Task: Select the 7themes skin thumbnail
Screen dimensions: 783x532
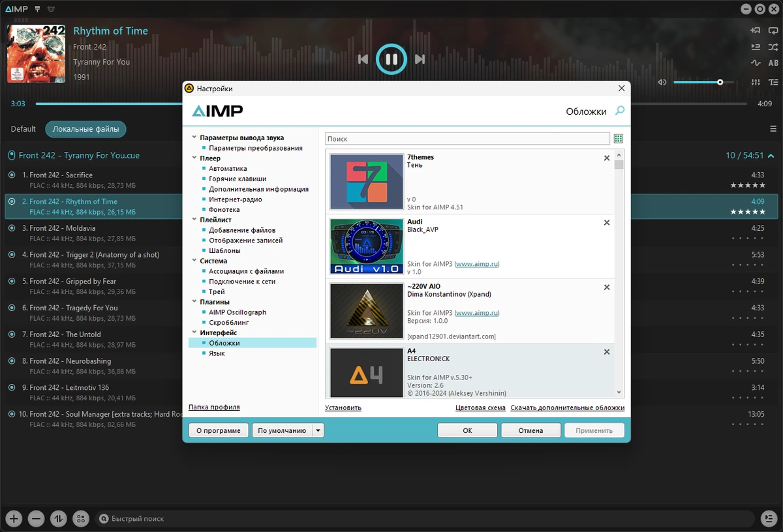Action: (366, 181)
